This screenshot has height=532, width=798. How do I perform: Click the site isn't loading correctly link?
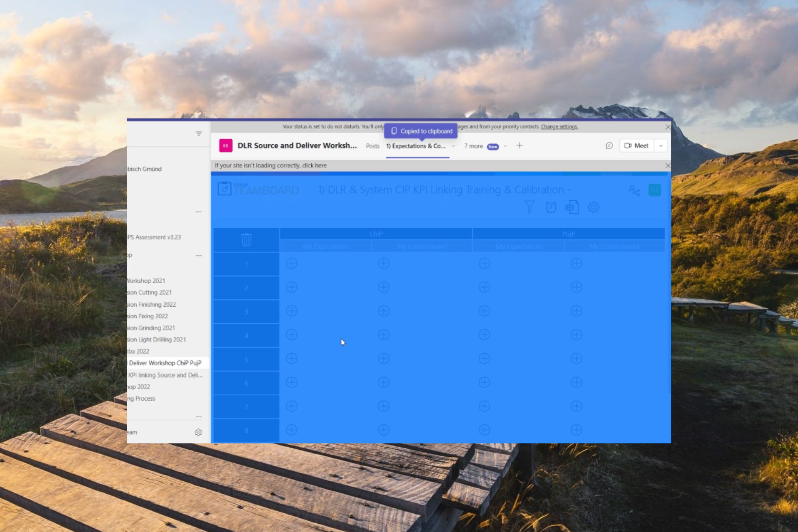click(x=271, y=165)
